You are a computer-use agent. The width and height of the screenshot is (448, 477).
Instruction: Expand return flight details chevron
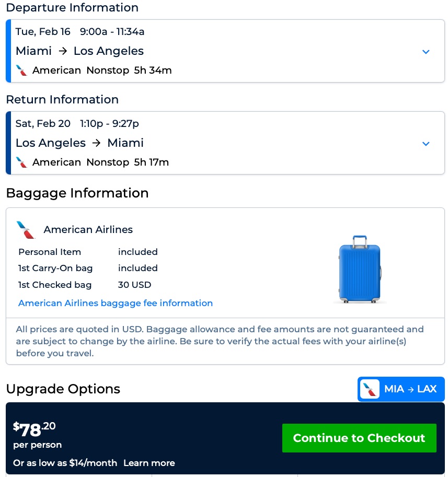click(426, 144)
